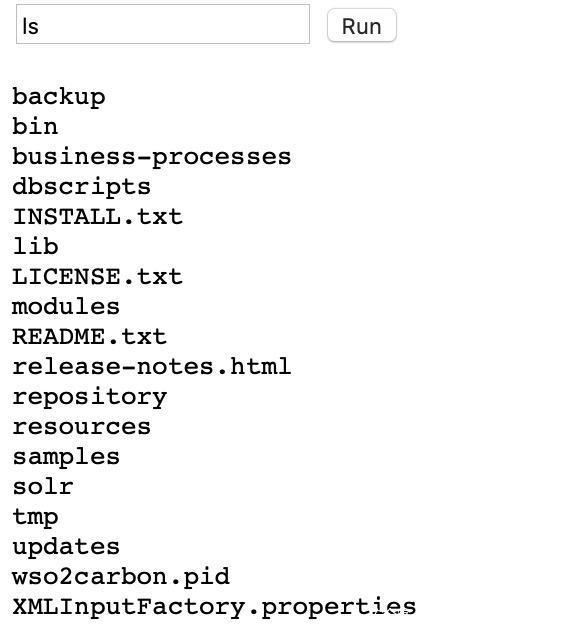Click the tmp directory name

(35, 518)
